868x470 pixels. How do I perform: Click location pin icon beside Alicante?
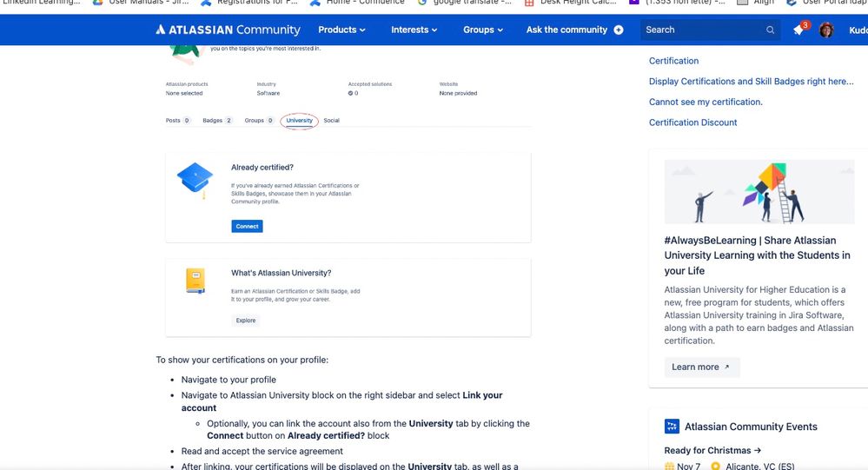[715, 467]
